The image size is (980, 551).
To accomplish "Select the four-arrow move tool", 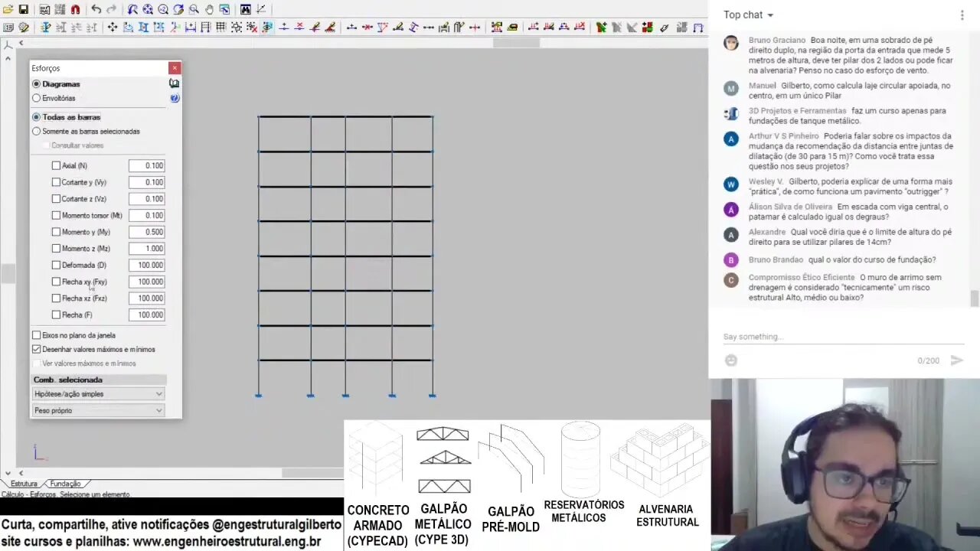I will [x=113, y=28].
